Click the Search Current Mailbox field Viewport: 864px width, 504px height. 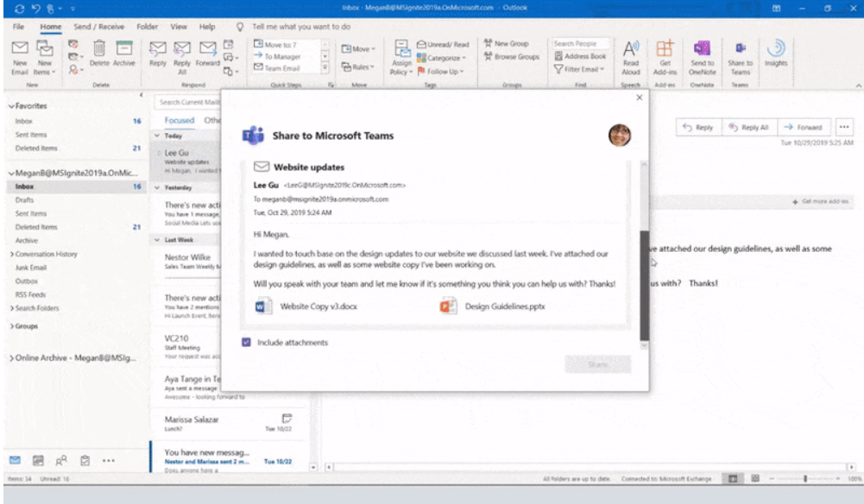(x=188, y=102)
